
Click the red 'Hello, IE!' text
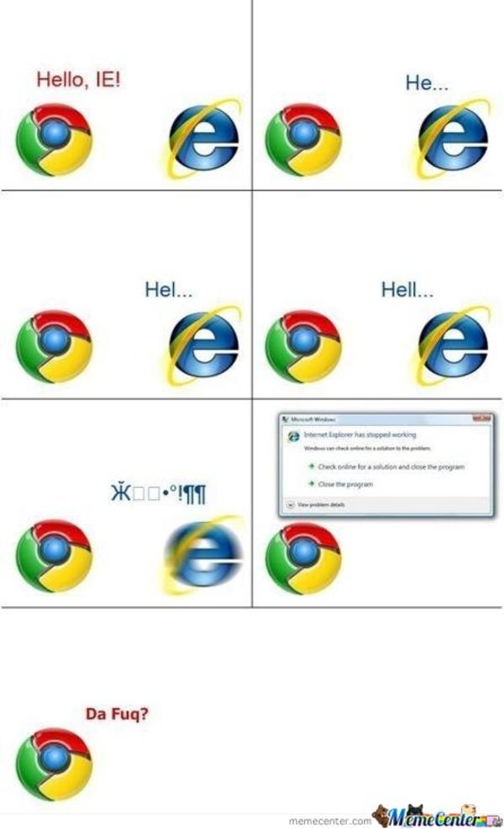pos(78,79)
